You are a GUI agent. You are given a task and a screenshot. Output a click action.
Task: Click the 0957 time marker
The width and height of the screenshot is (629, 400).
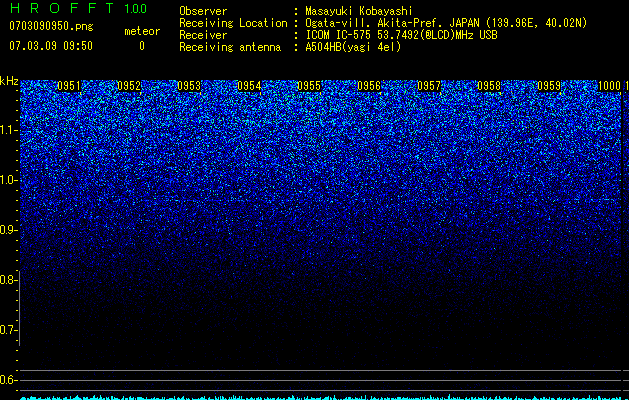click(x=429, y=86)
